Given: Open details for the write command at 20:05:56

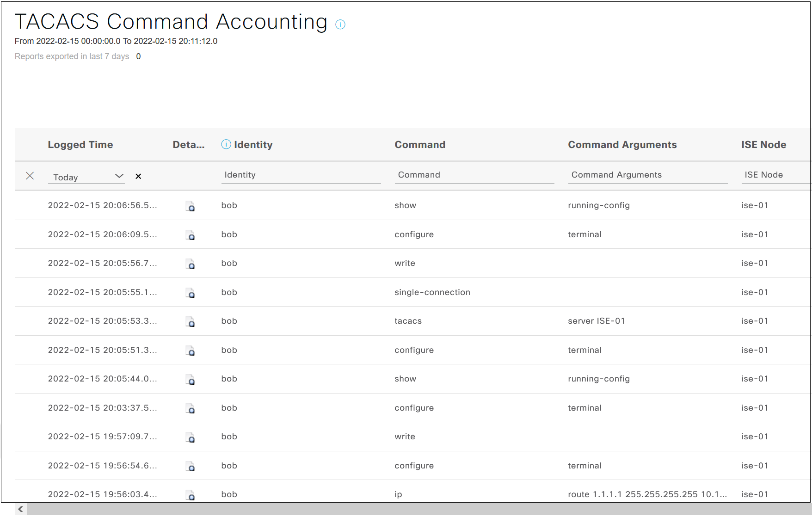Looking at the screenshot, I should [x=191, y=264].
